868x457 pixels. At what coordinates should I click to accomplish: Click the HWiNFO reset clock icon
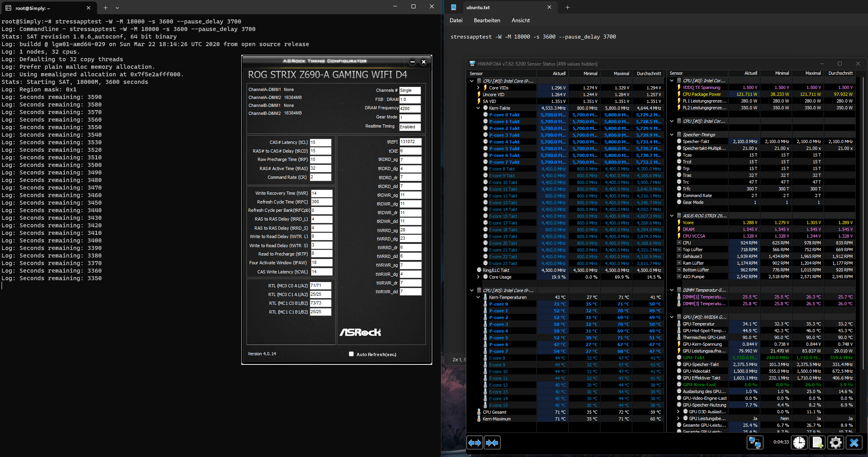pyautogui.click(x=799, y=442)
